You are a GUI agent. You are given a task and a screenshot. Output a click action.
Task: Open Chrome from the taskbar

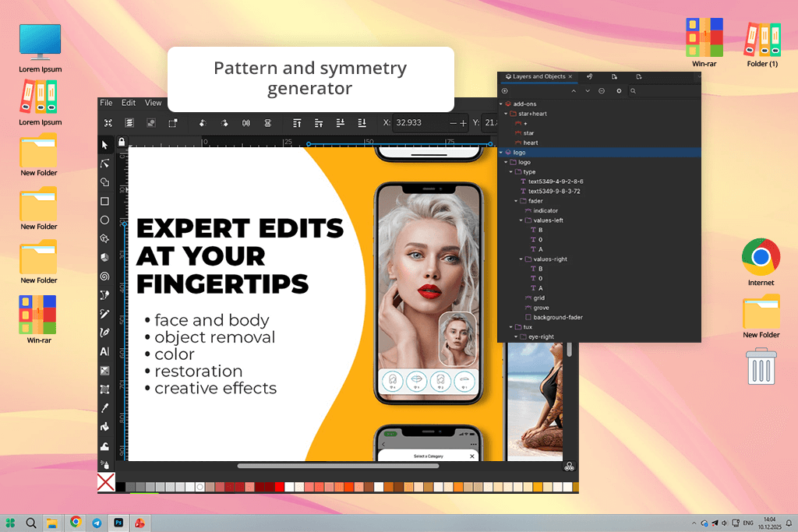(76, 522)
